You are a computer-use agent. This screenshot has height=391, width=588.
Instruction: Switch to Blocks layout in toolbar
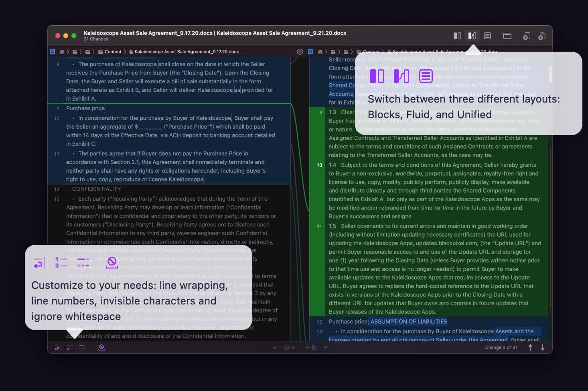coord(457,36)
